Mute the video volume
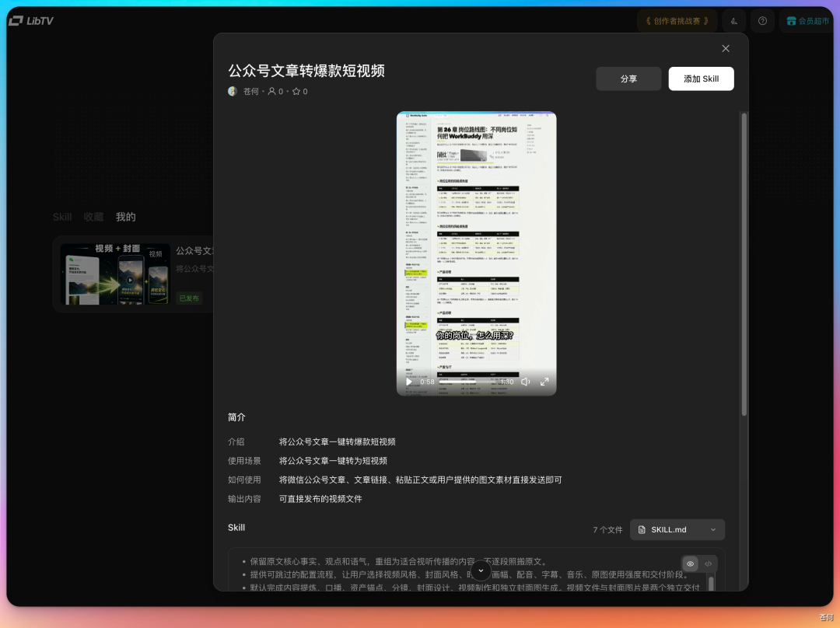Image resolution: width=840 pixels, height=628 pixels. [526, 382]
